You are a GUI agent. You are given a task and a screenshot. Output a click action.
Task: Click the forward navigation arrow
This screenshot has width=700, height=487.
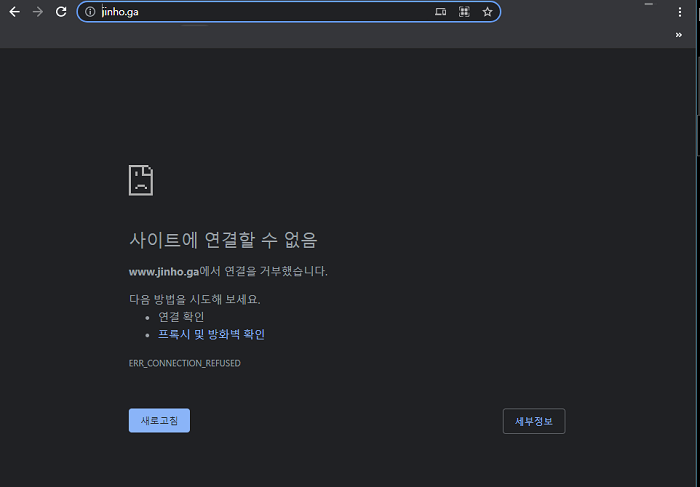38,12
